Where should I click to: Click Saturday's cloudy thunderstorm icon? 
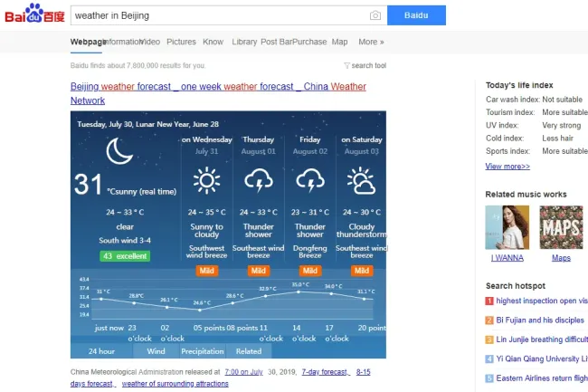tap(361, 182)
